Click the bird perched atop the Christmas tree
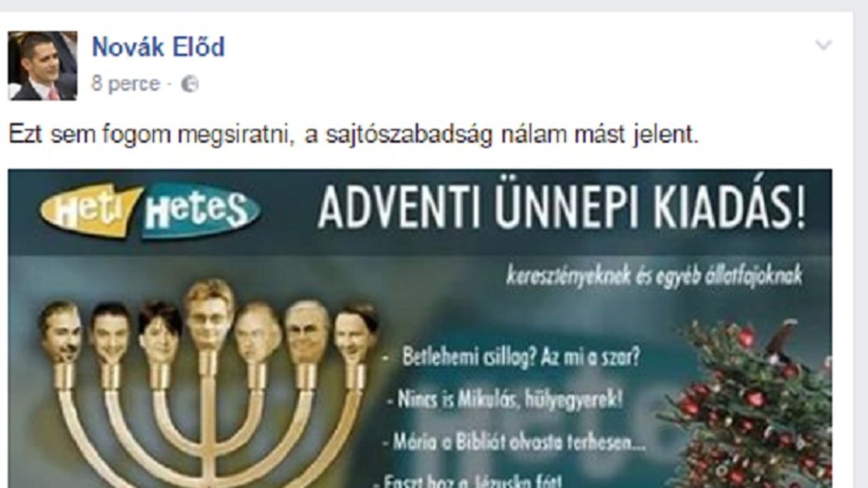868x488 pixels. 780,343
